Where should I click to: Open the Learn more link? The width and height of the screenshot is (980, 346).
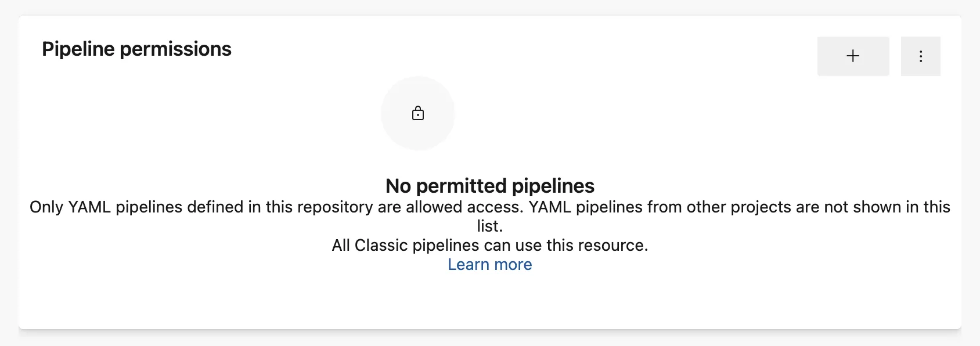490,265
